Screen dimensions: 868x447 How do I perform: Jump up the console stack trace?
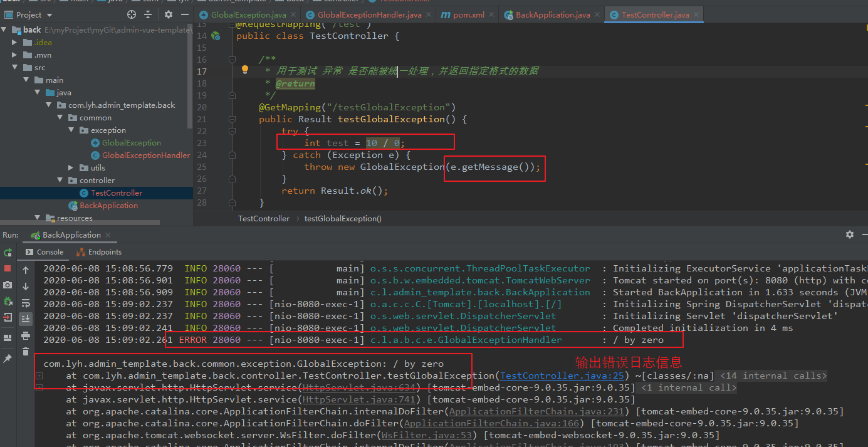[26, 270]
